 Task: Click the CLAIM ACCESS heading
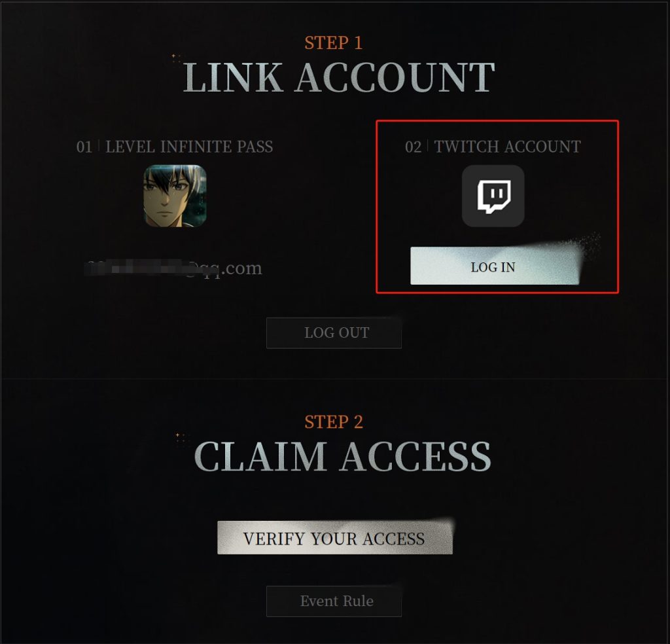[343, 456]
